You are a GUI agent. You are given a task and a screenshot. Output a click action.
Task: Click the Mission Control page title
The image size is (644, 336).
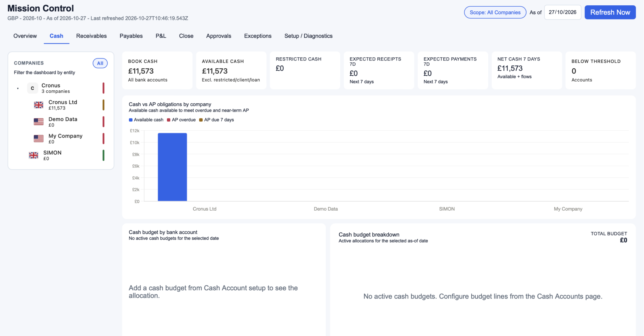pos(41,8)
